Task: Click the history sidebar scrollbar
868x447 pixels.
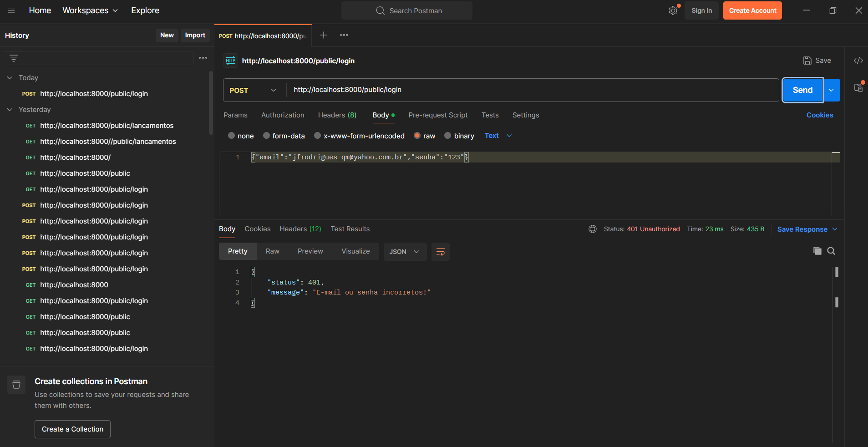Action: coord(211,103)
